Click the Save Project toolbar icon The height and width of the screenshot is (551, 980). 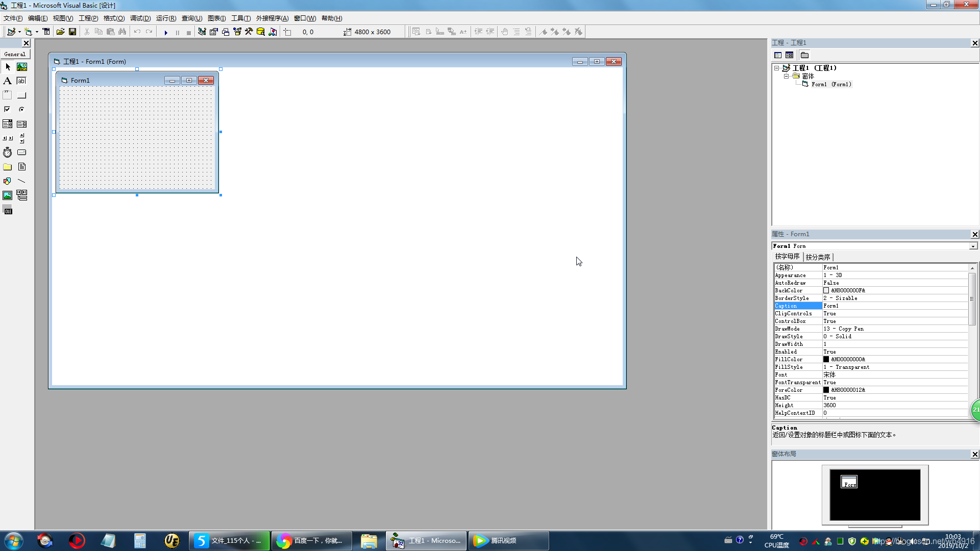pos(72,32)
